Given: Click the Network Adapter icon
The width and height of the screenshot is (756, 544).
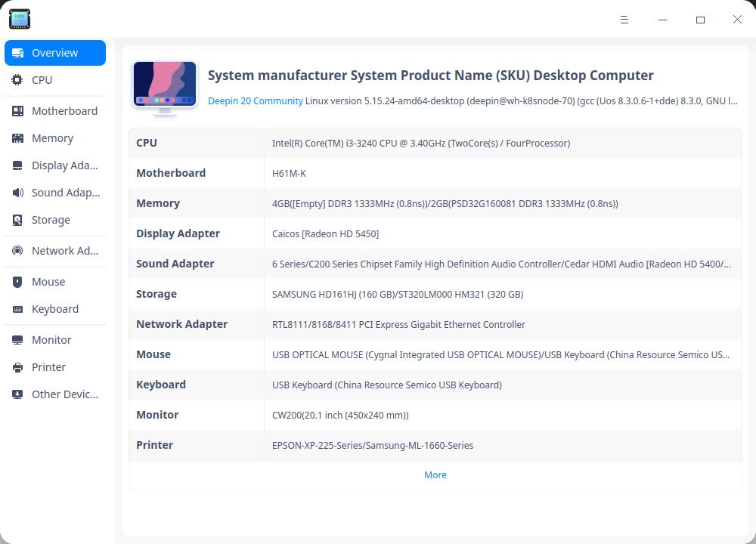Looking at the screenshot, I should [17, 251].
